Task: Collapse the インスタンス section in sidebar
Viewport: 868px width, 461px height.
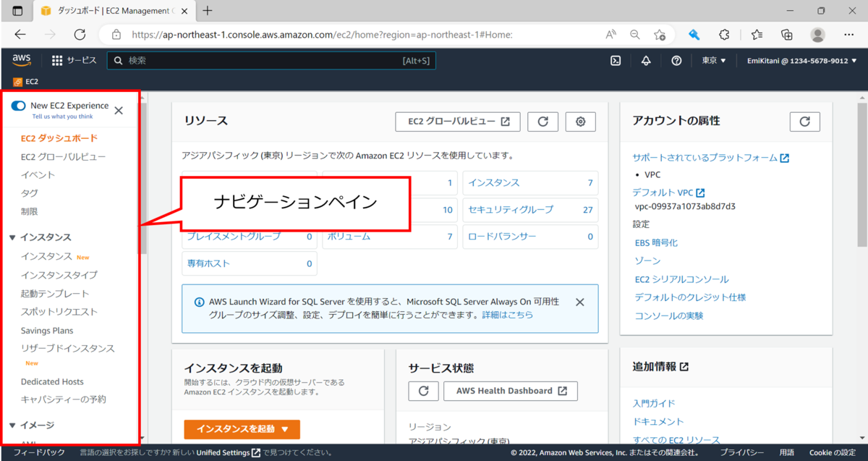Action: 12,237
